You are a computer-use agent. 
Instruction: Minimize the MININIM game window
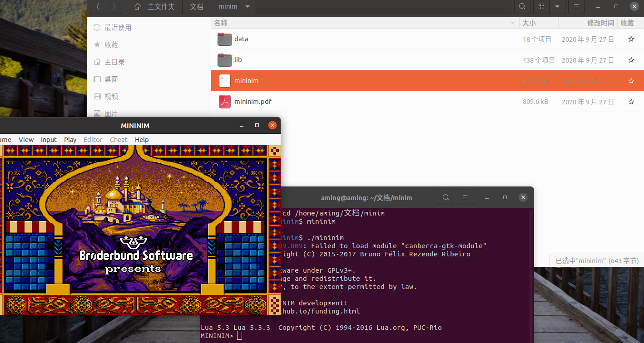[242, 126]
